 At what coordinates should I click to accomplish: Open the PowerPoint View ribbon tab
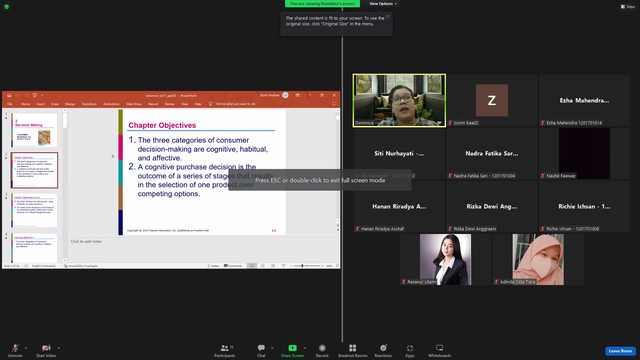184,104
